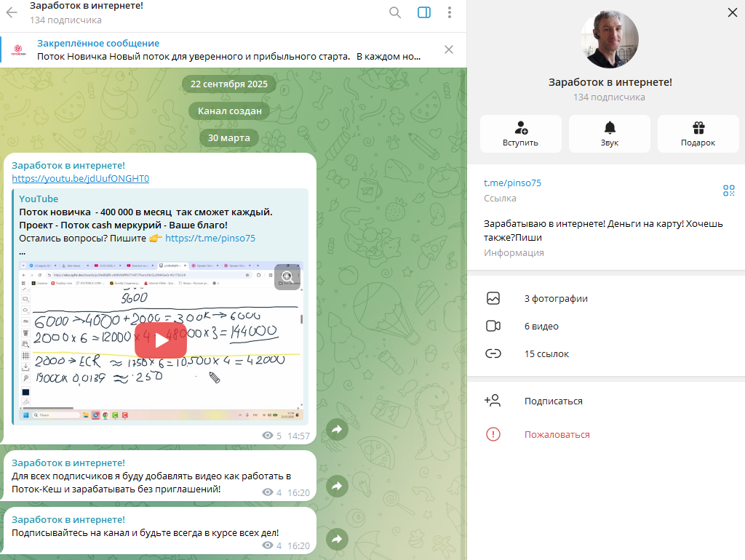This screenshot has height=560, width=745.
Task: Open the youtu.be video link
Action: [80, 178]
